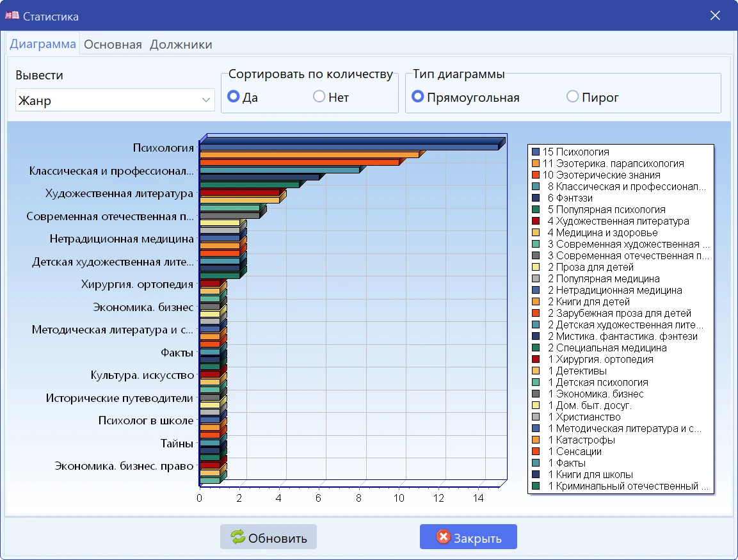Viewport: 738px width, 560px height.
Task: Click the Медицина и здоровье legend swatch
Action: click(536, 232)
